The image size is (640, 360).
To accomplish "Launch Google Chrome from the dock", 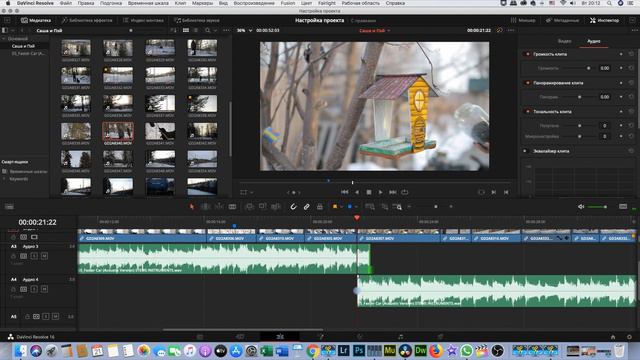I will (313, 351).
